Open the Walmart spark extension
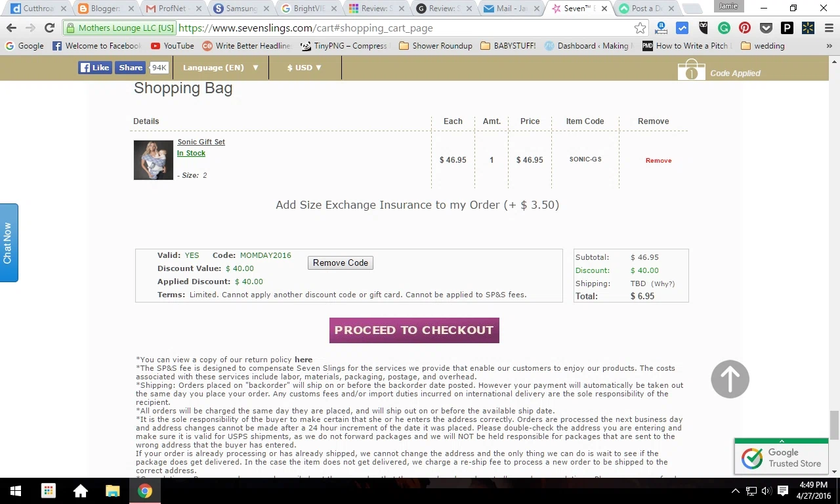This screenshot has width=840, height=504. [808, 28]
